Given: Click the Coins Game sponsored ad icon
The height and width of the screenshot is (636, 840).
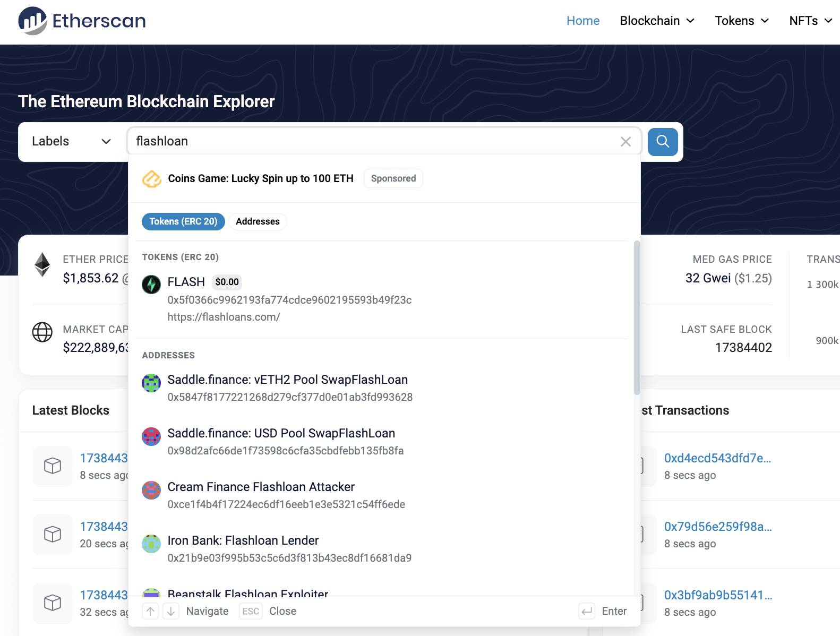Looking at the screenshot, I should point(151,179).
